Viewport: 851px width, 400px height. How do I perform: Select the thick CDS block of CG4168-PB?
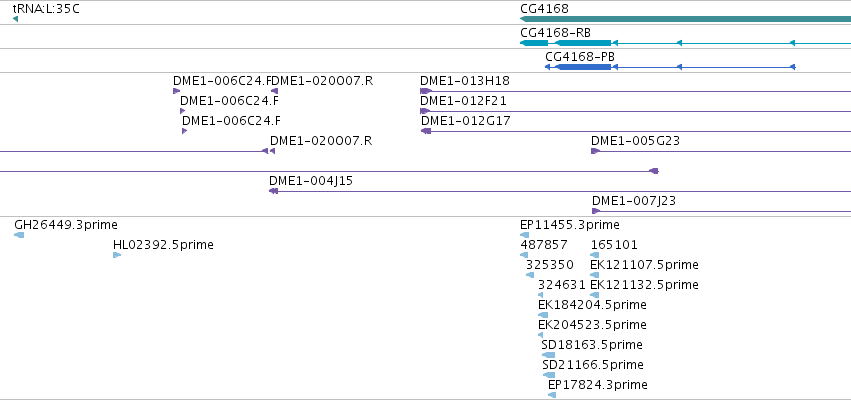point(584,67)
